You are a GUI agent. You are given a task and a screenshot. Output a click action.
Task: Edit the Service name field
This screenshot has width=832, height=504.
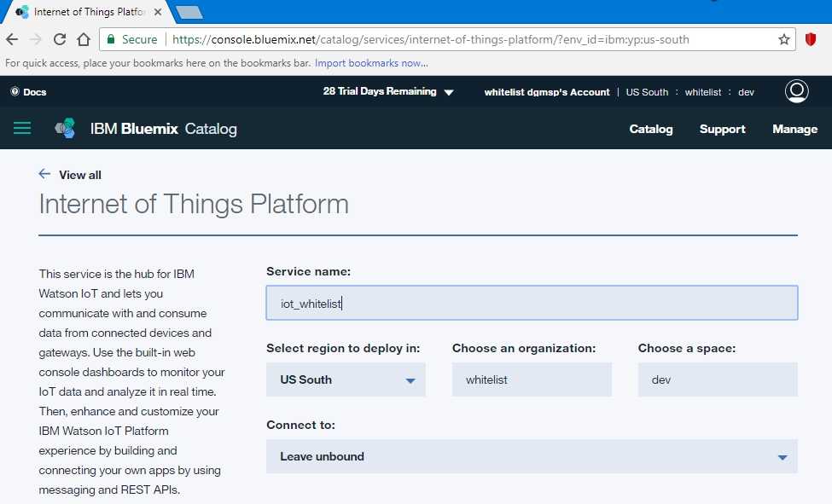click(532, 303)
